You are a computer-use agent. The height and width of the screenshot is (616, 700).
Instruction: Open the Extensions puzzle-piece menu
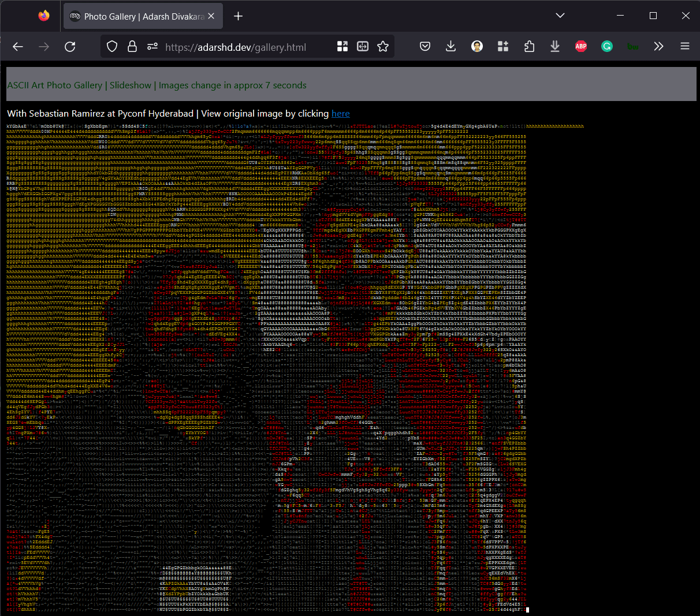pyautogui.click(x=529, y=47)
